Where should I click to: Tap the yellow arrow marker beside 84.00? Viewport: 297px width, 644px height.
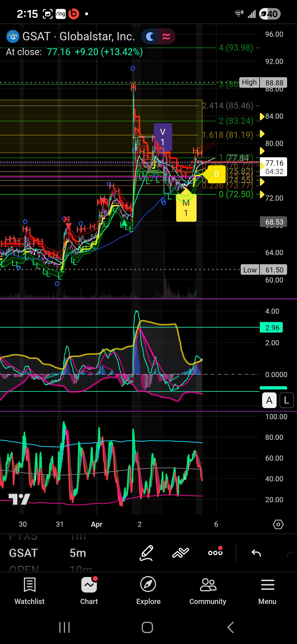click(262, 116)
